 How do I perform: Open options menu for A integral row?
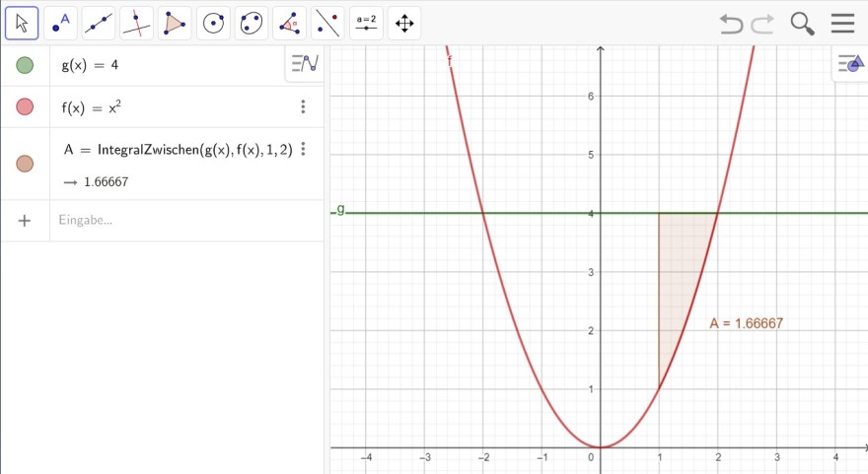303,149
